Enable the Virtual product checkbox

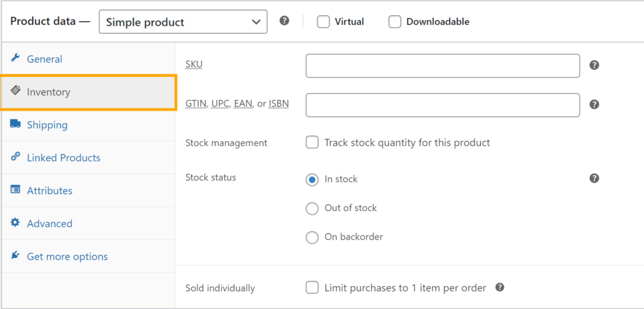pyautogui.click(x=323, y=22)
